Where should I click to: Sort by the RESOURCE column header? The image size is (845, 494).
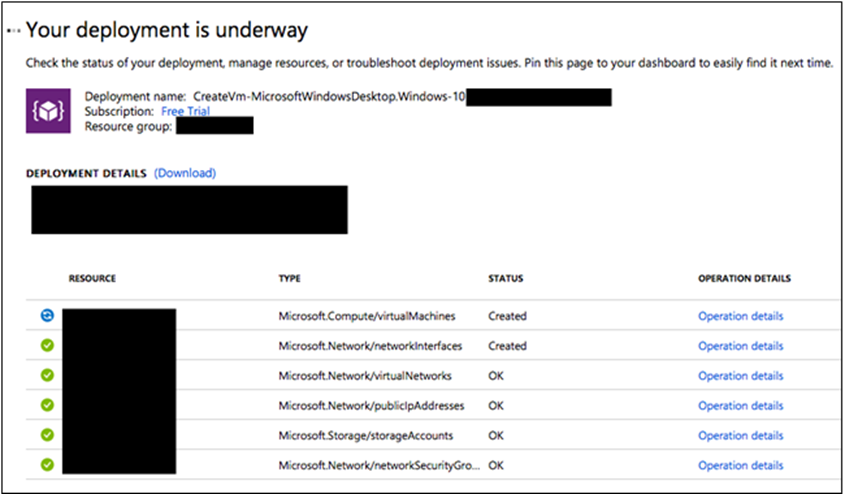92,279
